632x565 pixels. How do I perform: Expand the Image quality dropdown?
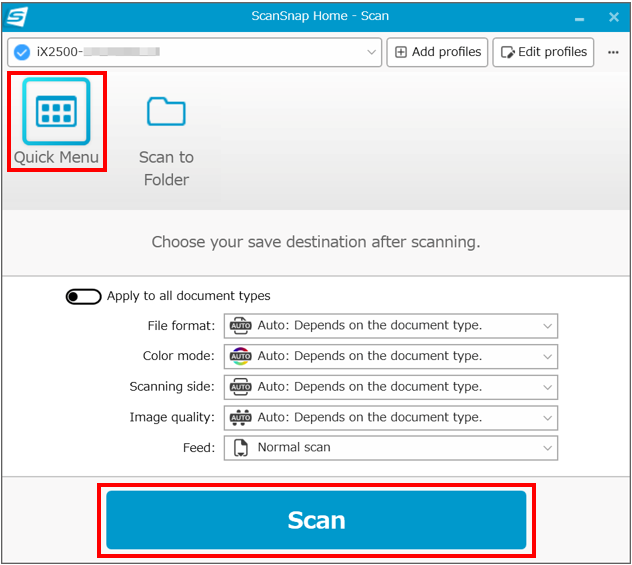547,418
